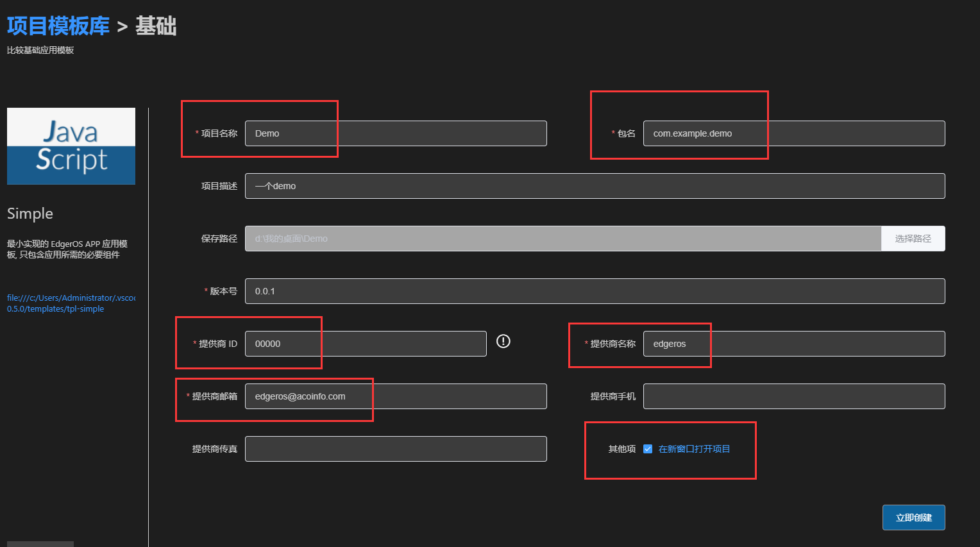Focus the 包名 field with com.example.demo
Image resolution: width=980 pixels, height=547 pixels.
tap(794, 133)
